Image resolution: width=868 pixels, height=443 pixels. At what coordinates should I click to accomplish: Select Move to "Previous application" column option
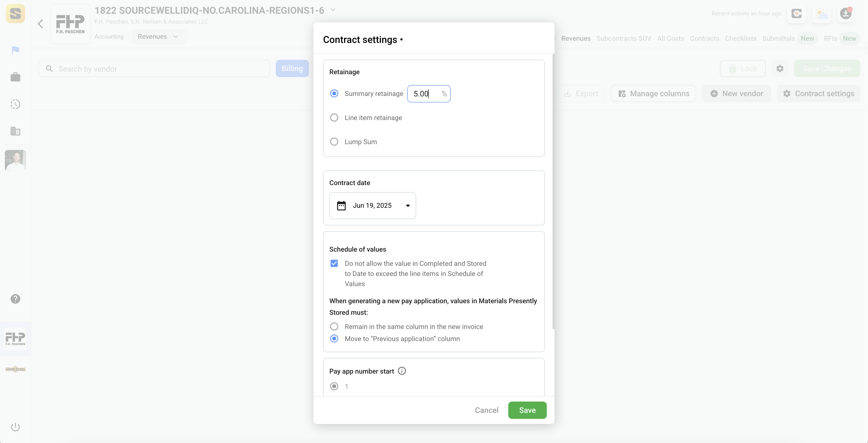click(334, 339)
